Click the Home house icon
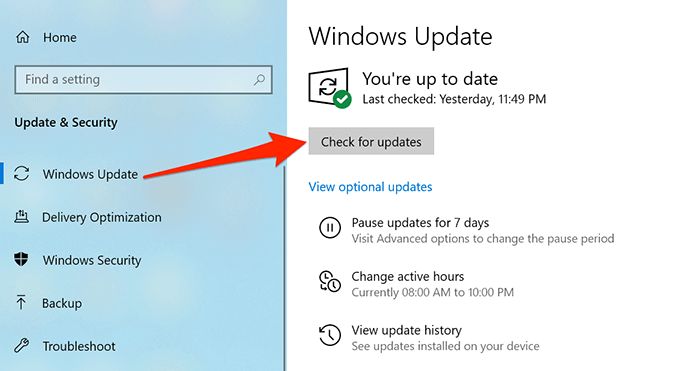 pos(23,37)
